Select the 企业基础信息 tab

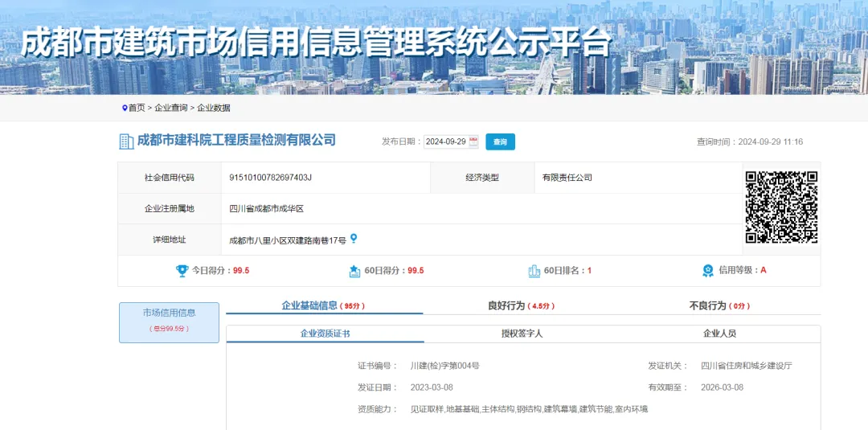(323, 306)
